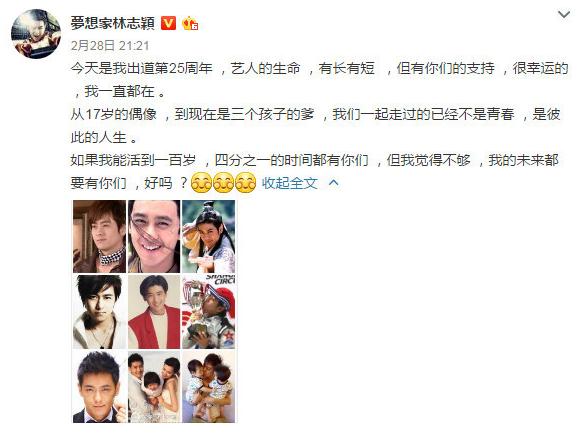584x442 pixels.
Task: Click the first smiley emoji in the post
Action: (x=201, y=183)
